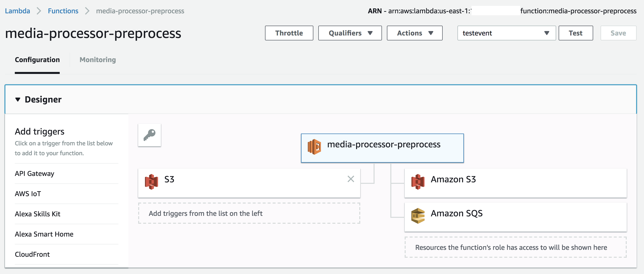644x274 pixels.
Task: Go to Lambda breadcrumb link
Action: click(x=18, y=11)
